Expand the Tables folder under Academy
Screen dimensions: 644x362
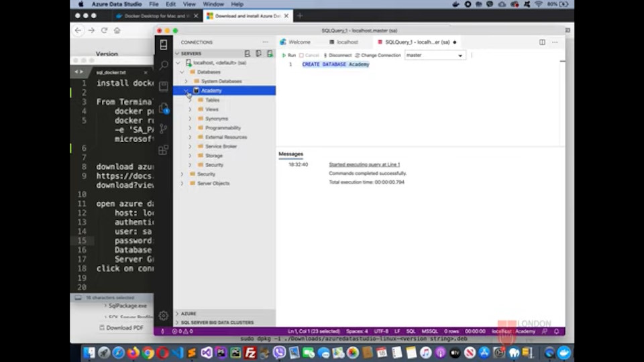[190, 100]
